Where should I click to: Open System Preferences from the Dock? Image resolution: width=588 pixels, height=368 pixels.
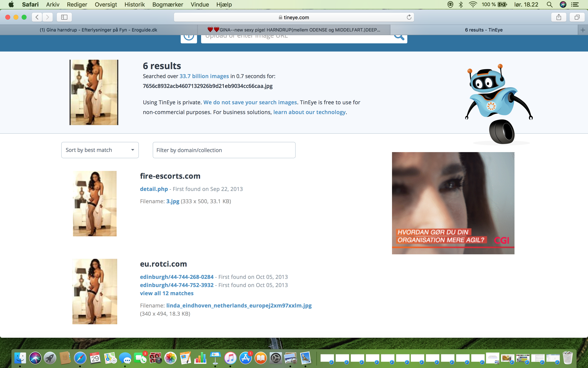276,358
